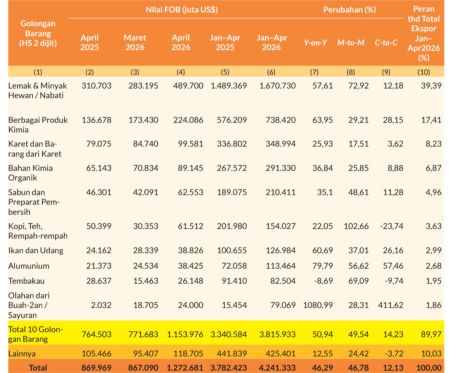Screen dimensions: 450x373
Task: Click the 'C-to-C' column header
Action: (x=386, y=43)
